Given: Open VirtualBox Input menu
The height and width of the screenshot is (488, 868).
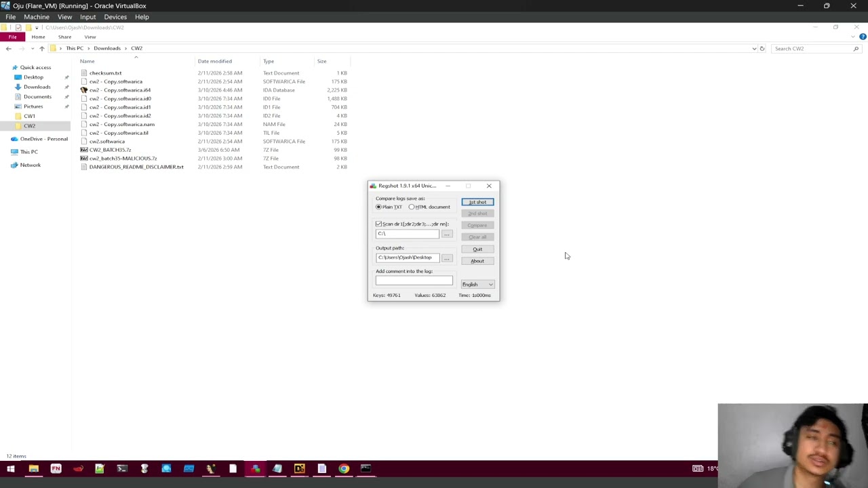Looking at the screenshot, I should (88, 17).
